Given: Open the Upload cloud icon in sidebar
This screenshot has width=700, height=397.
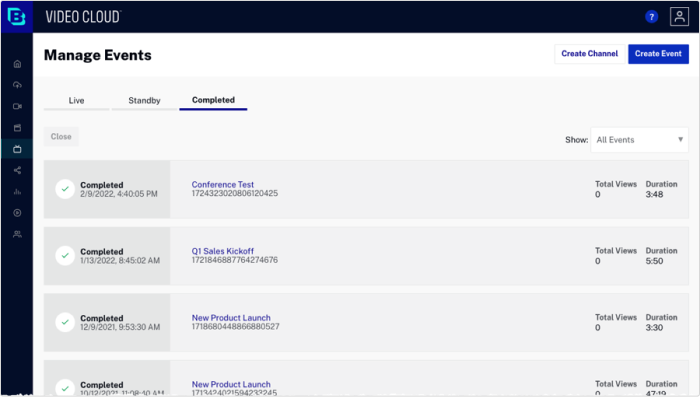Looking at the screenshot, I should coord(17,85).
